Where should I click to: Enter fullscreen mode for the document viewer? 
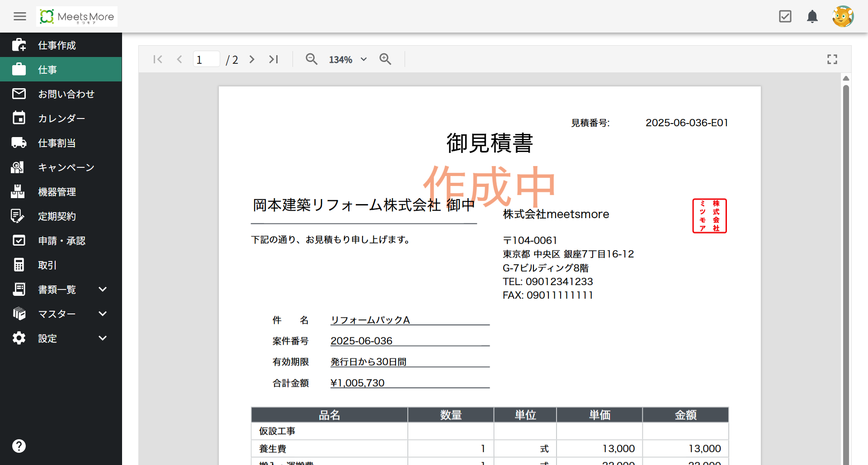point(832,59)
